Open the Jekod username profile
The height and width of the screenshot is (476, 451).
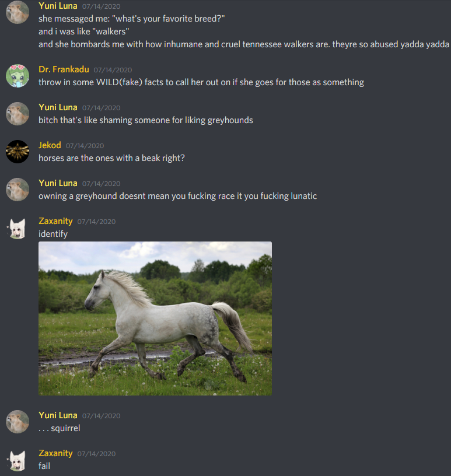pyautogui.click(x=50, y=145)
